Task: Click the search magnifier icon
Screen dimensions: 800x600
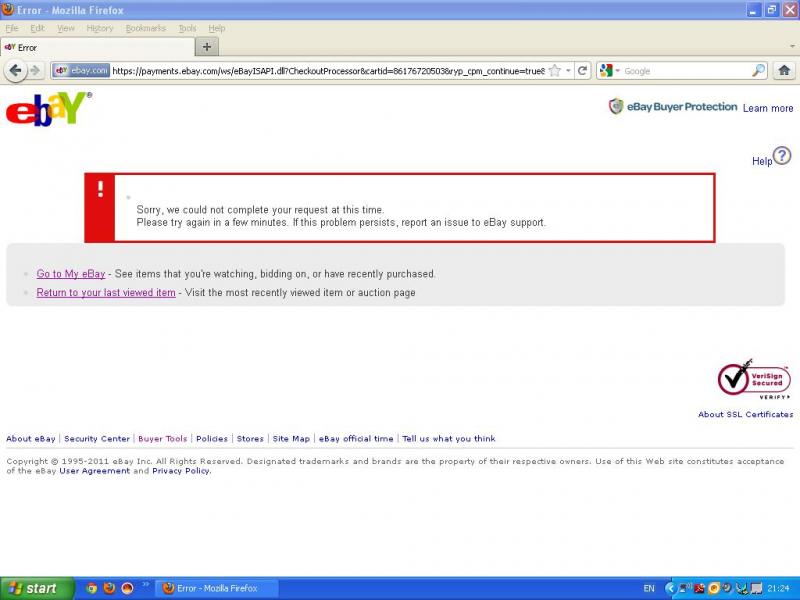Action: tap(758, 70)
